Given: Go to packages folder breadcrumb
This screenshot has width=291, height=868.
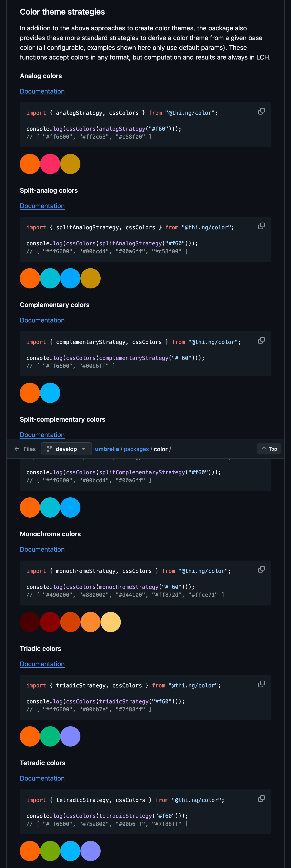Looking at the screenshot, I should 136,449.
